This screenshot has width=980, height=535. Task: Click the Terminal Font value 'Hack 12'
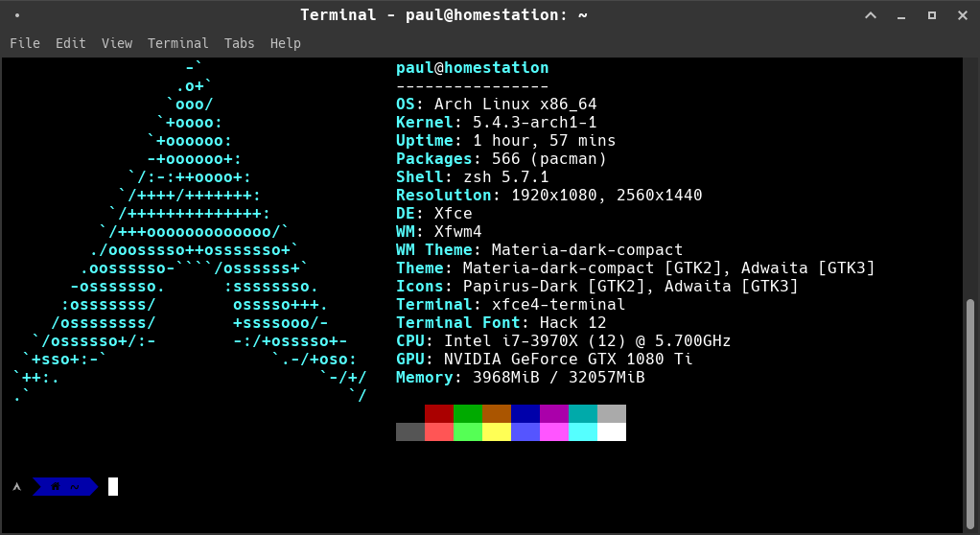573,322
